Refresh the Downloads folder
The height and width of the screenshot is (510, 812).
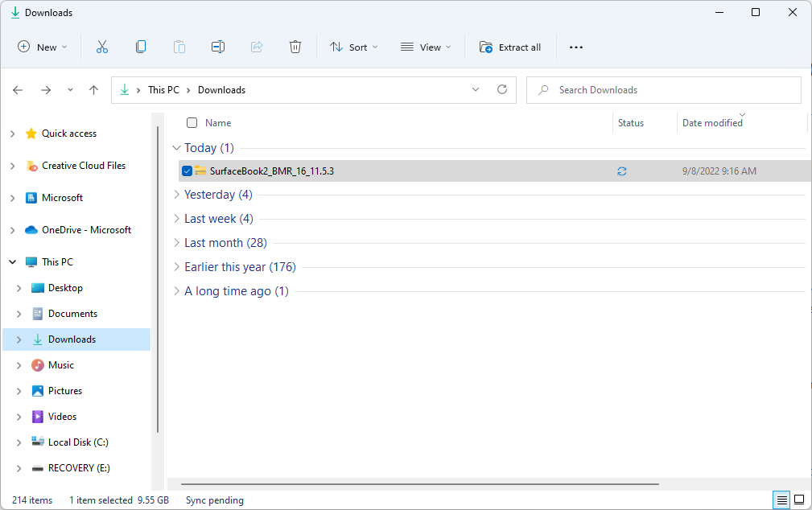501,89
